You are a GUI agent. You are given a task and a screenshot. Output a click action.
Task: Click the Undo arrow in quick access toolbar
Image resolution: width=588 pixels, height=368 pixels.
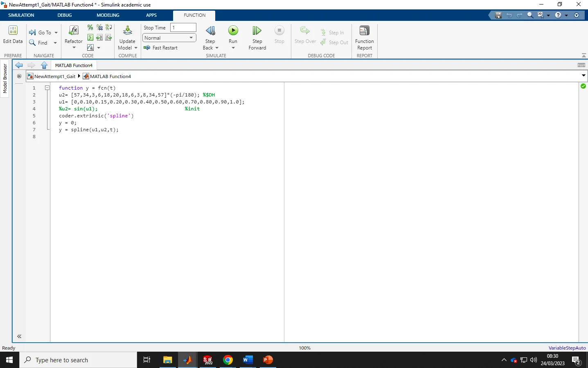[509, 15]
